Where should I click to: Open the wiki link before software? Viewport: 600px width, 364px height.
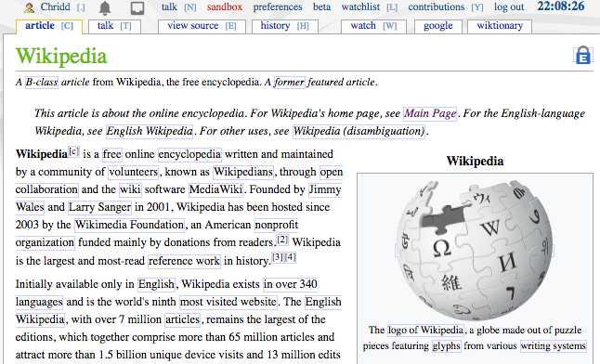coord(130,189)
